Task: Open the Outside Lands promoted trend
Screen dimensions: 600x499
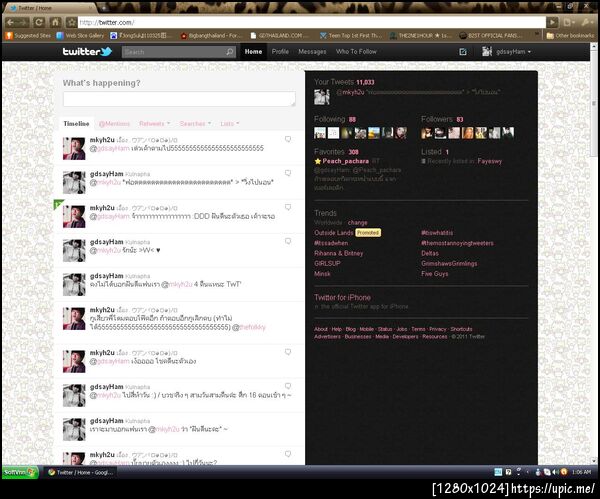Action: coord(334,233)
